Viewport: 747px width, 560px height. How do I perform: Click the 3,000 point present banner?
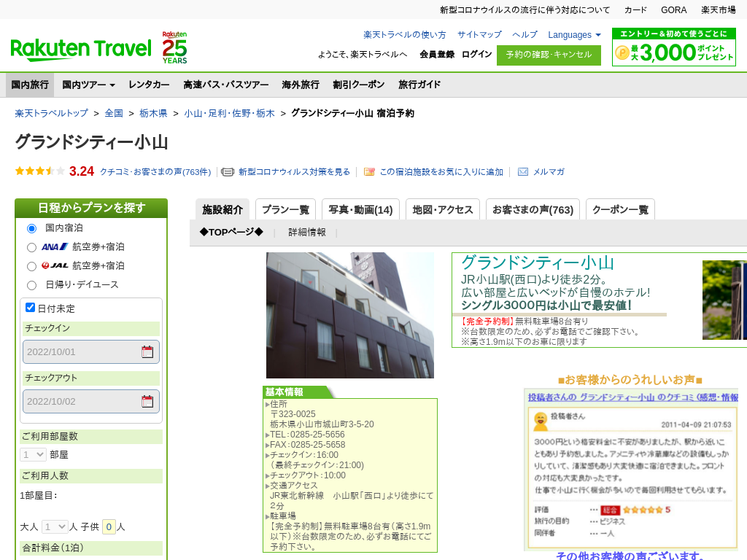coord(673,47)
